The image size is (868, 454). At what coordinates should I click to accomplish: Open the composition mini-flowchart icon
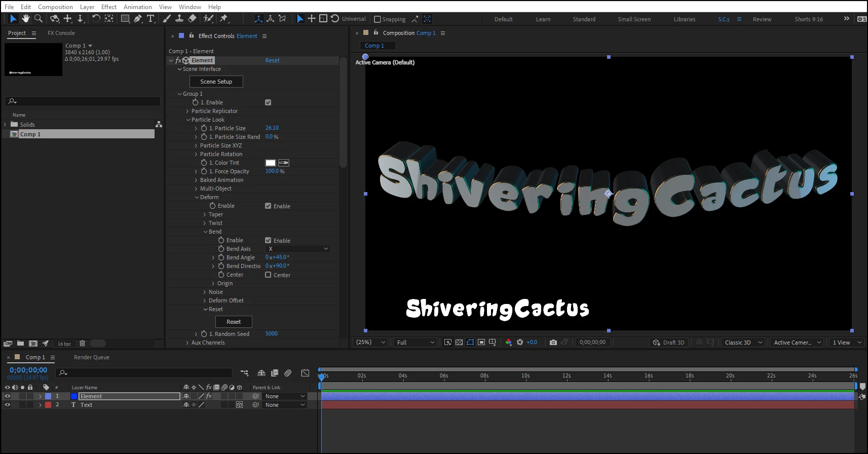coord(244,373)
